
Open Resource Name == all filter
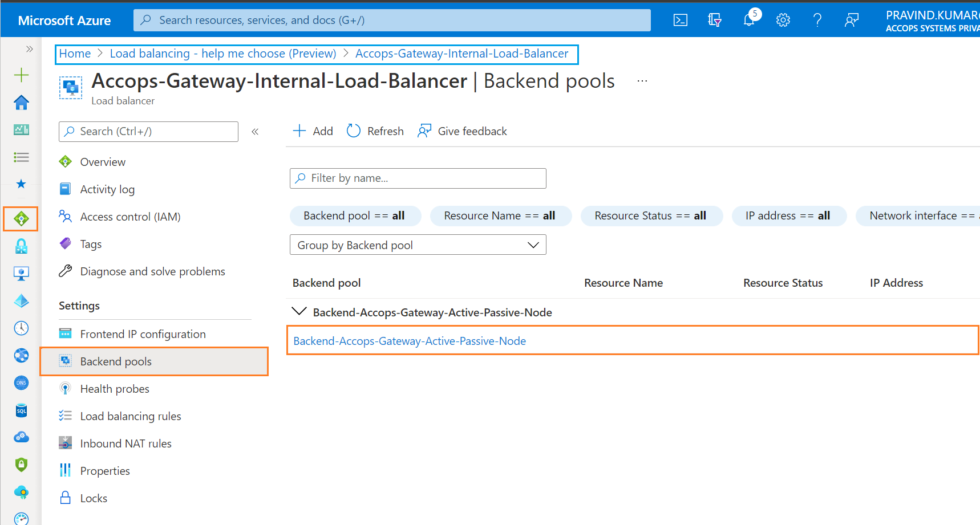pos(500,216)
